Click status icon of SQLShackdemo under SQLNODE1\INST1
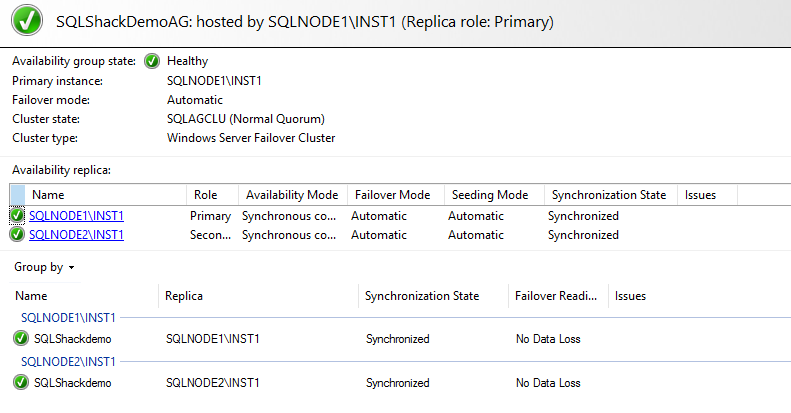Image resolution: width=791 pixels, height=413 pixels. pyautogui.click(x=21, y=339)
